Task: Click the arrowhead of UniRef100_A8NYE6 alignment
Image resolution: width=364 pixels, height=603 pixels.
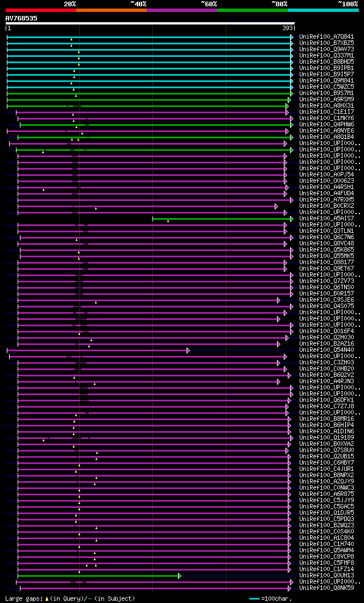Action: [287, 131]
